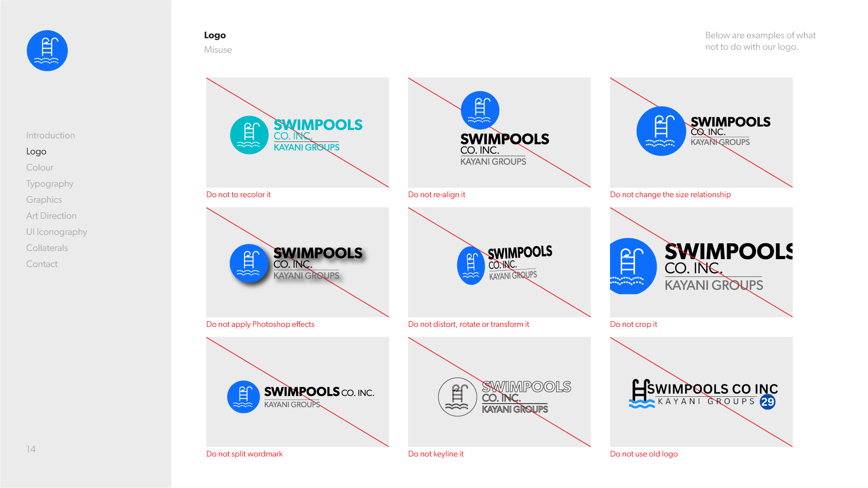Click the Art Direction menu item
The height and width of the screenshot is (488, 868).
coord(52,216)
